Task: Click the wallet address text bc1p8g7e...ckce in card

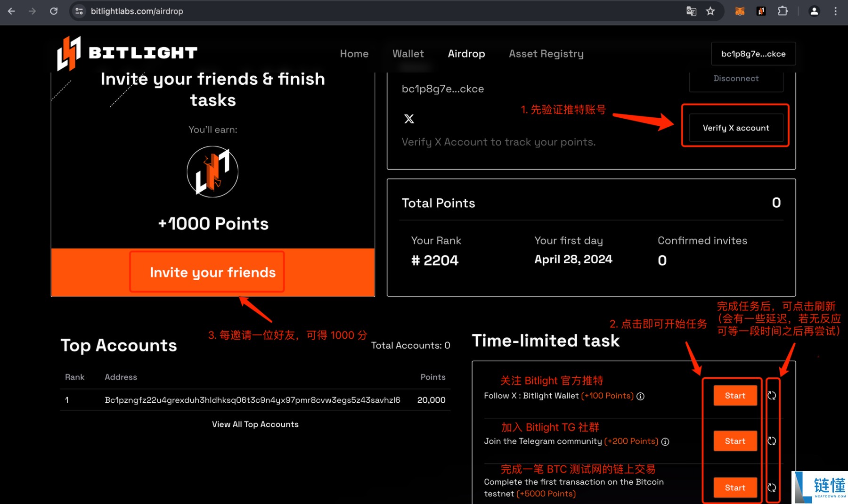Action: (442, 89)
